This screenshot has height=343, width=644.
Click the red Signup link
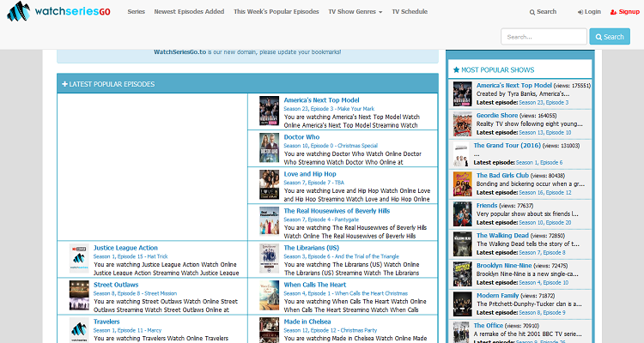(x=625, y=12)
